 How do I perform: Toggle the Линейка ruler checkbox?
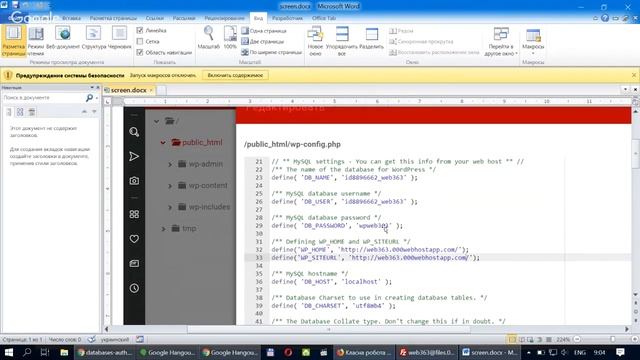[140, 30]
